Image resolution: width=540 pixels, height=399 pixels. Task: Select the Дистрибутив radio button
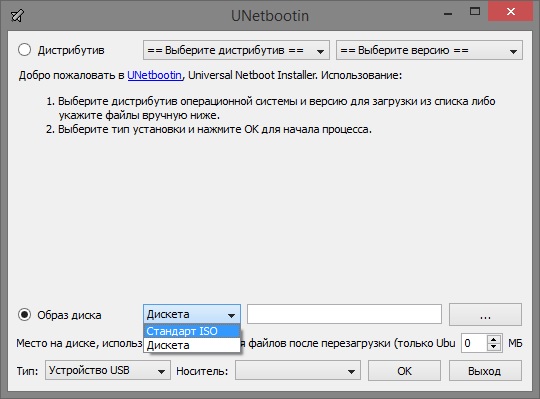(x=24, y=50)
